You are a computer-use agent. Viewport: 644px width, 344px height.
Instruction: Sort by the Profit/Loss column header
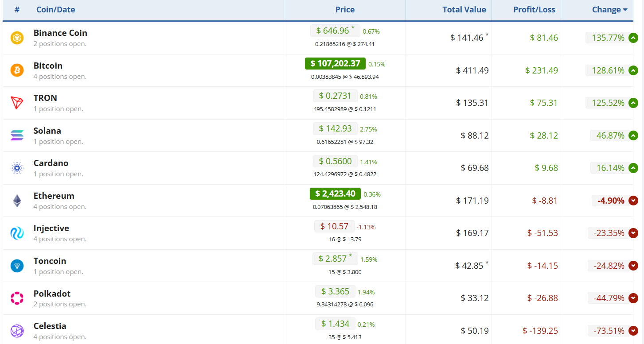(534, 10)
